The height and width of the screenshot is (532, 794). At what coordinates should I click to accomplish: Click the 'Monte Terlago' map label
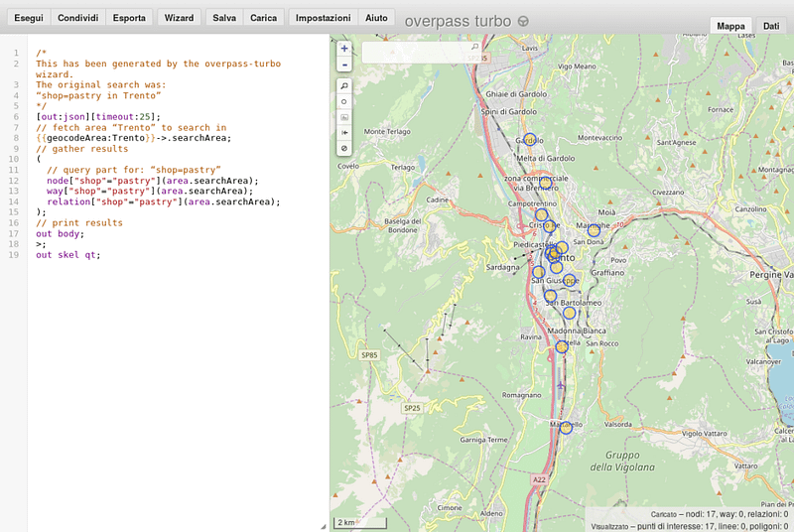[387, 132]
